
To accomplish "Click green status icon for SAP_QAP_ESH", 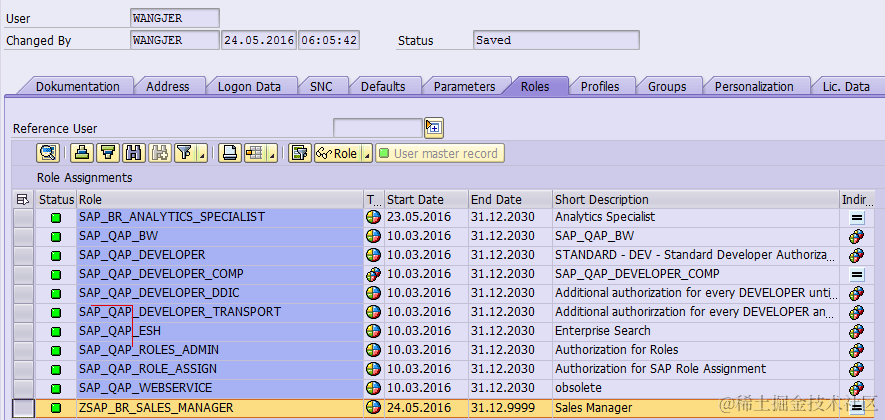I will tap(56, 331).
